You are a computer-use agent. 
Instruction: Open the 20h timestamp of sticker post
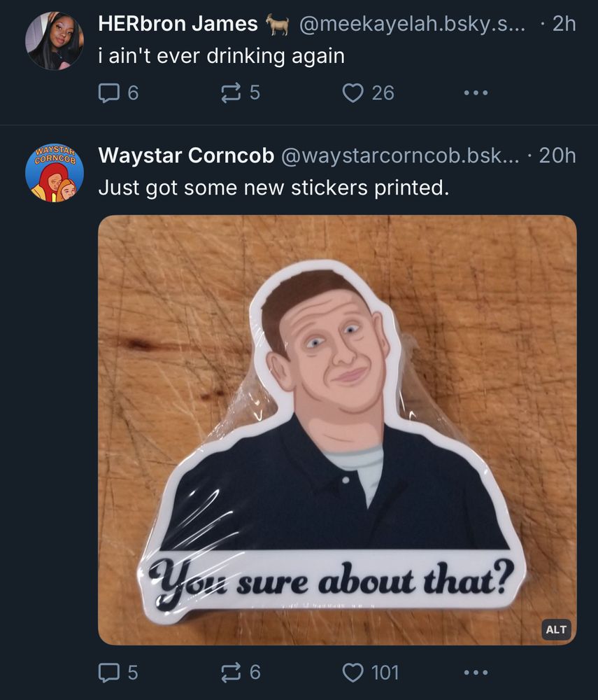pos(557,156)
